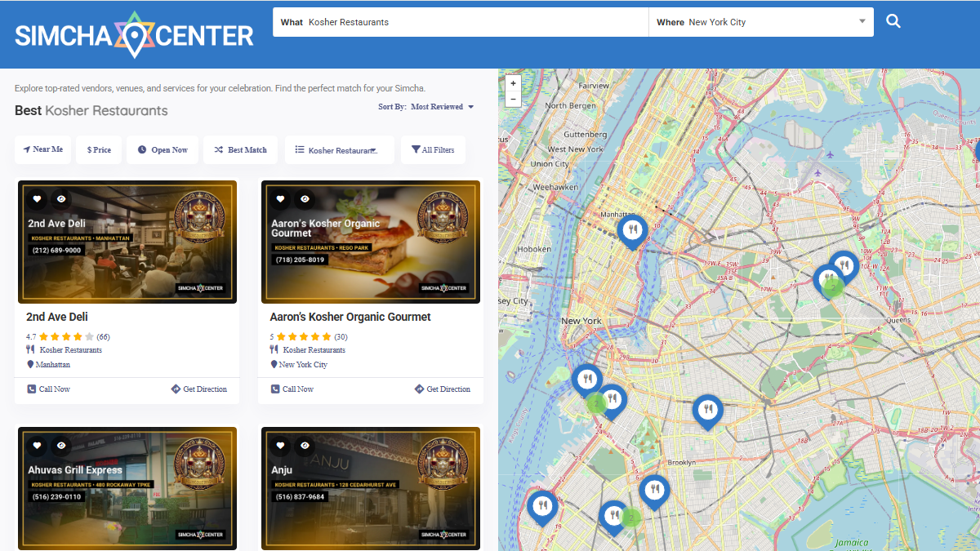980x551 pixels.
Task: Click Aaron's Kosher five-star rating
Action: coord(304,336)
